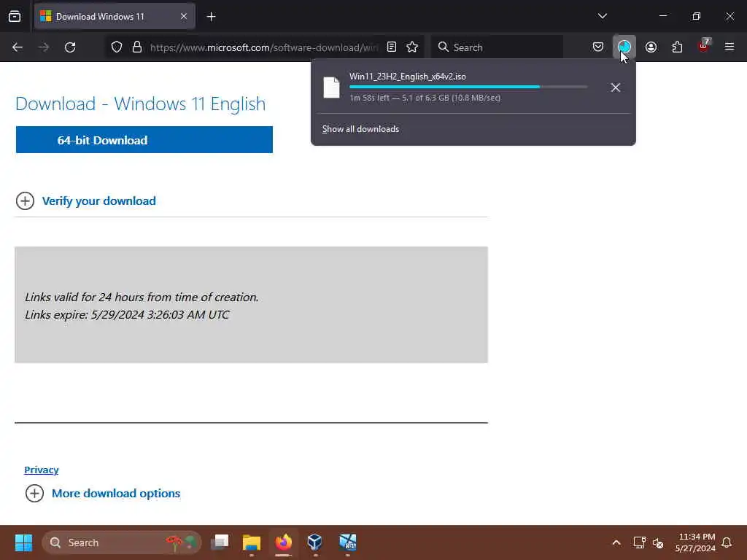This screenshot has height=560, width=747.
Task: Click the 64-bit Download button
Action: pyautogui.click(x=144, y=140)
